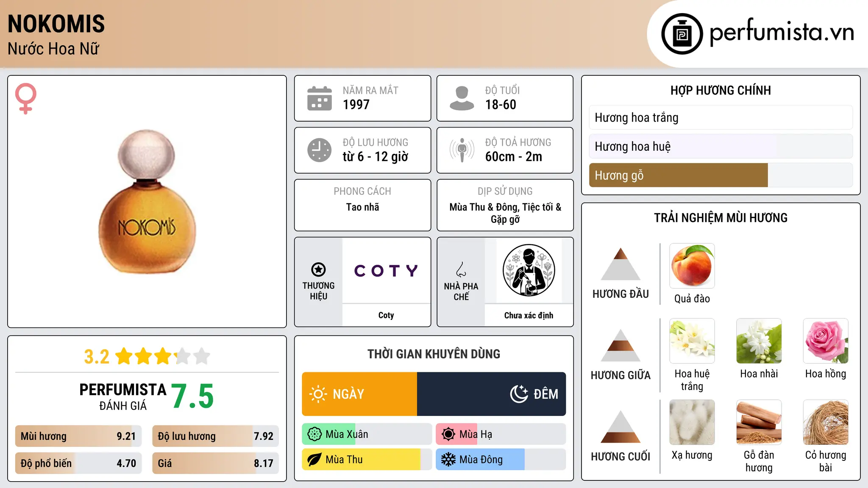Click the Chưa xác định perfumer label
This screenshot has height=488, width=868.
529,315
